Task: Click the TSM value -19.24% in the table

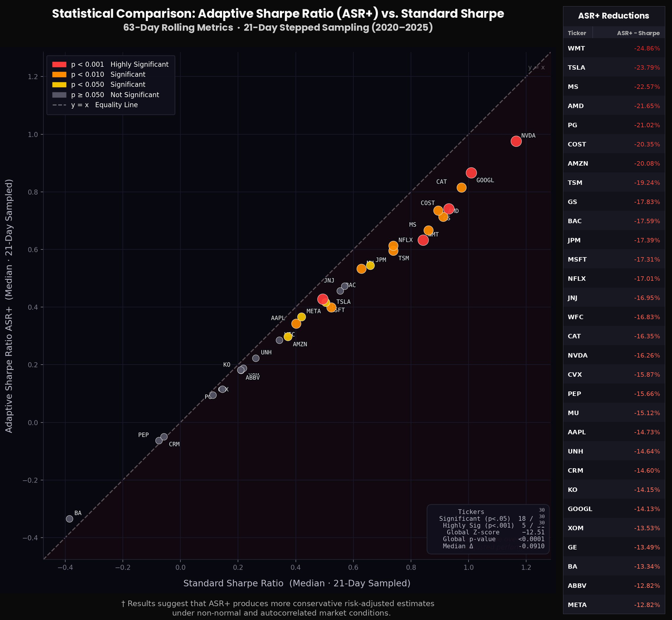Action: click(x=647, y=183)
